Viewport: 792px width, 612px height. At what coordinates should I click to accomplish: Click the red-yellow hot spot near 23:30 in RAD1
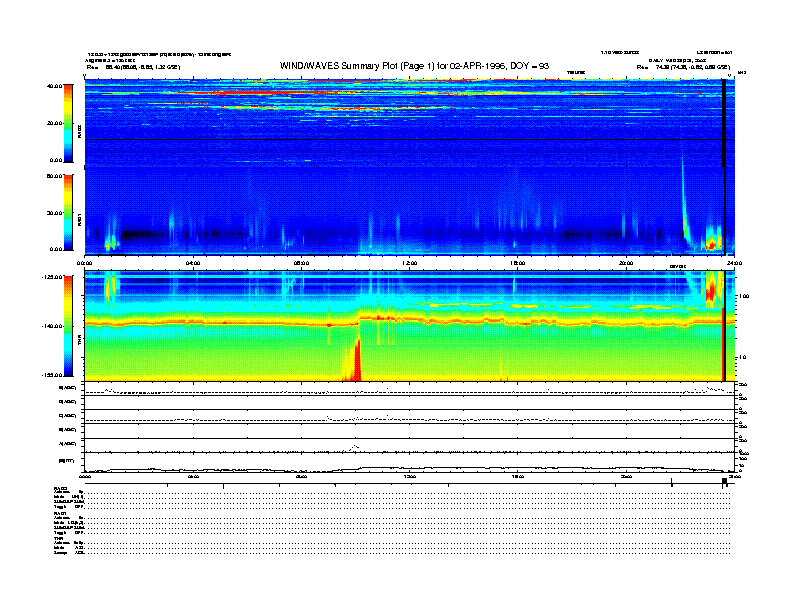[713, 244]
